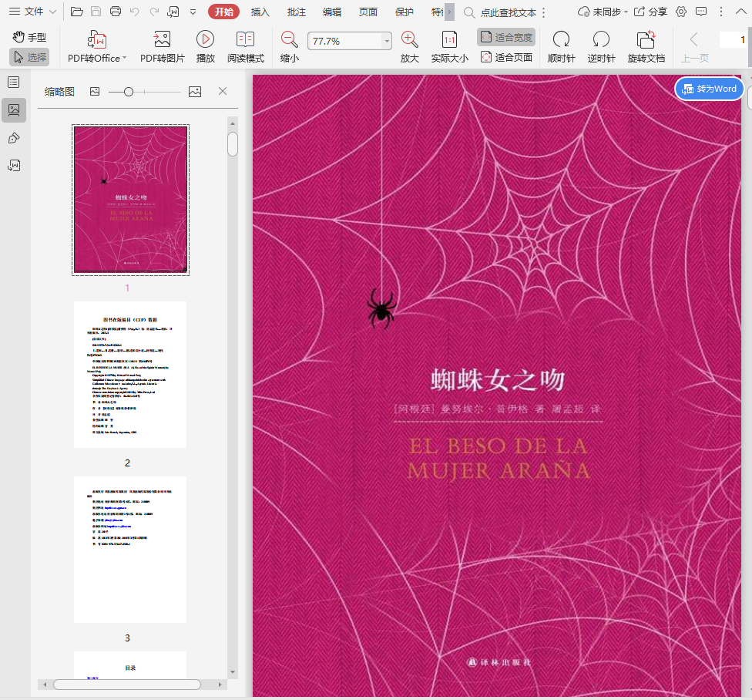Viewport: 752px width, 700px height.
Task: Start slideshow with the 播放 icon
Action: [x=205, y=47]
